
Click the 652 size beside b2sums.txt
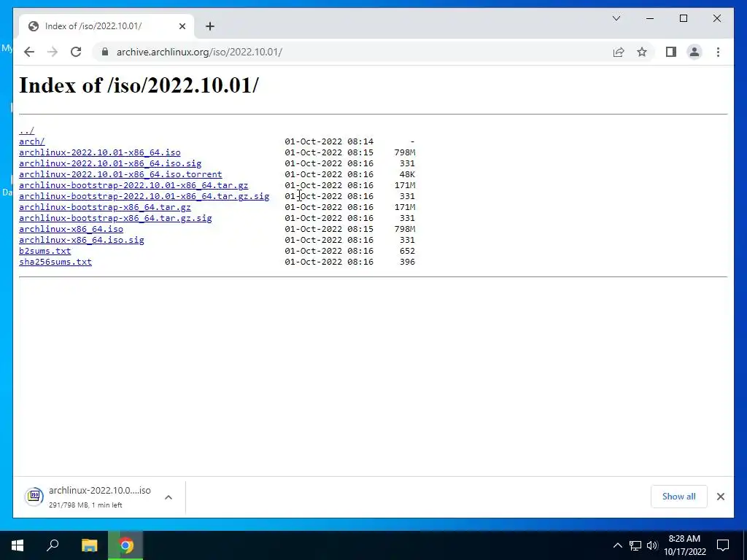[x=407, y=251]
